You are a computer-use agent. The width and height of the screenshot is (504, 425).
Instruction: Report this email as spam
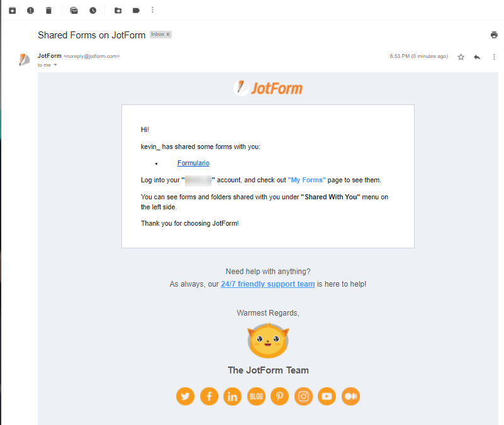tap(30, 10)
